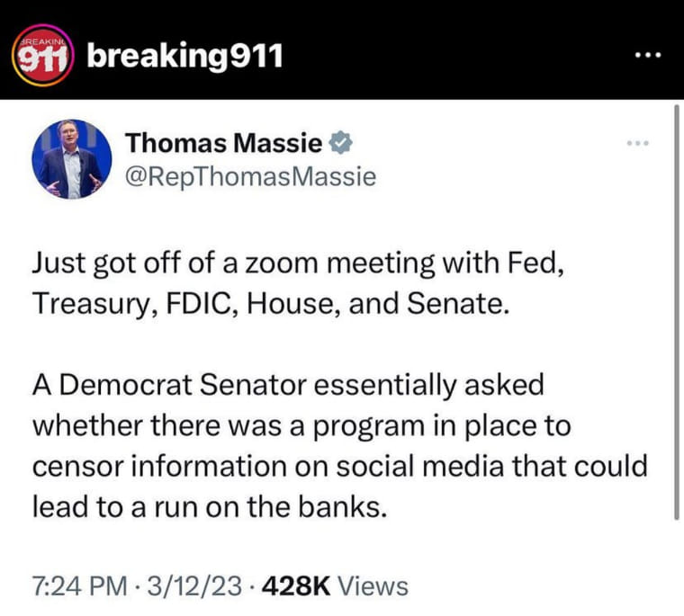Screen dimensions: 684x616
Task: Click the word Views after the count
Action: pos(373,585)
